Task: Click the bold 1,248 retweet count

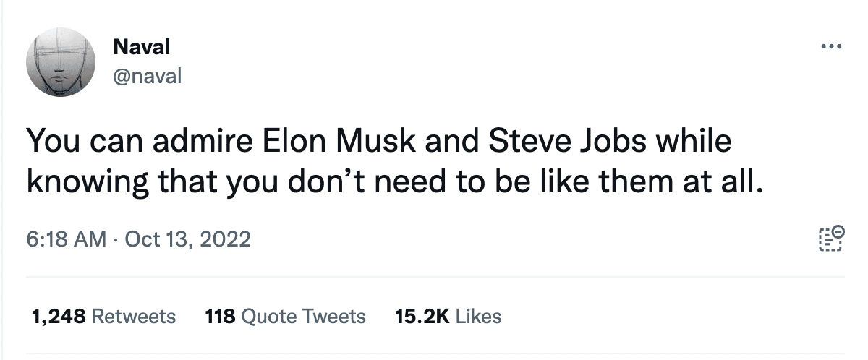Action: click(59, 316)
